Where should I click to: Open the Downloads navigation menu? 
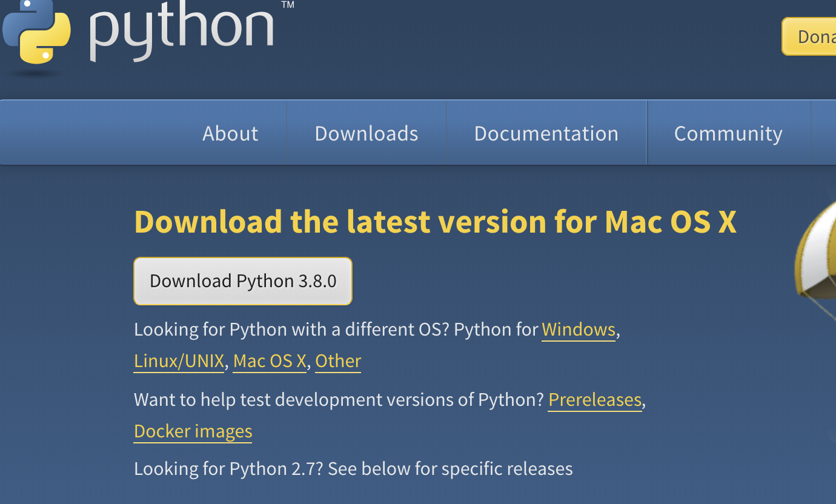pyautogui.click(x=367, y=133)
